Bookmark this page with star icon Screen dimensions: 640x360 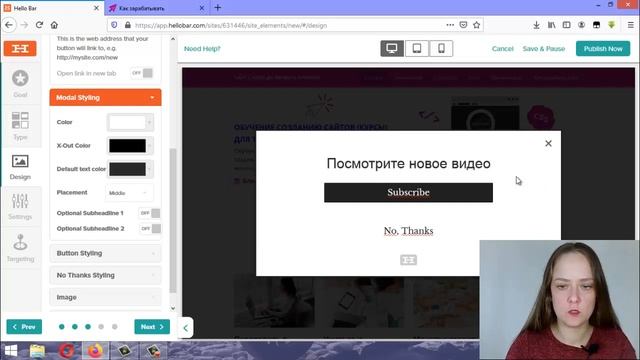(476, 25)
